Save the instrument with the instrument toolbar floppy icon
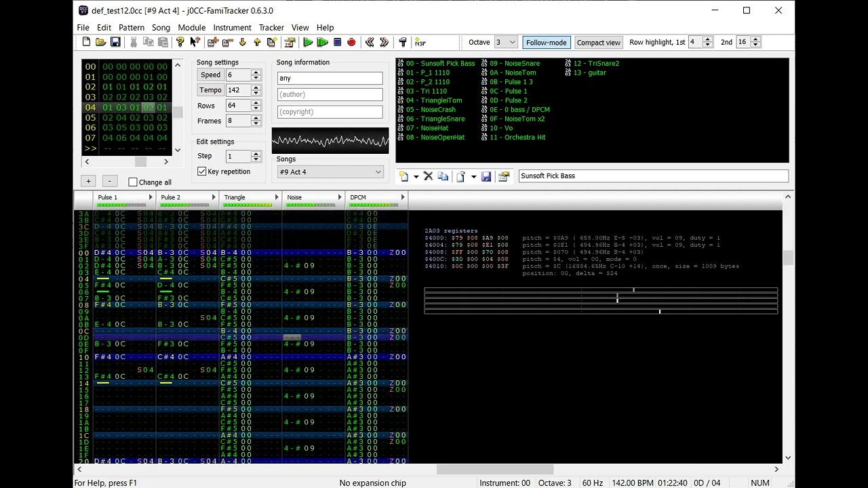Image resolution: width=868 pixels, height=488 pixels. [x=486, y=176]
